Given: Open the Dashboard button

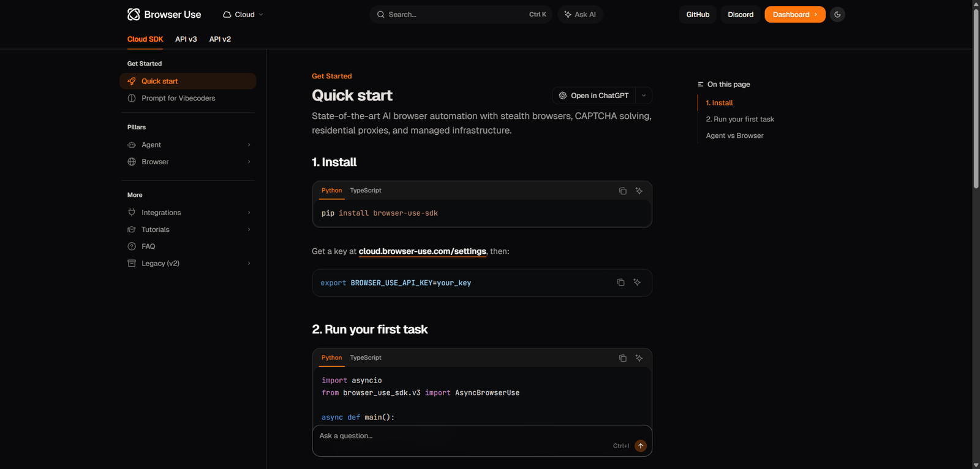Looking at the screenshot, I should [x=794, y=15].
